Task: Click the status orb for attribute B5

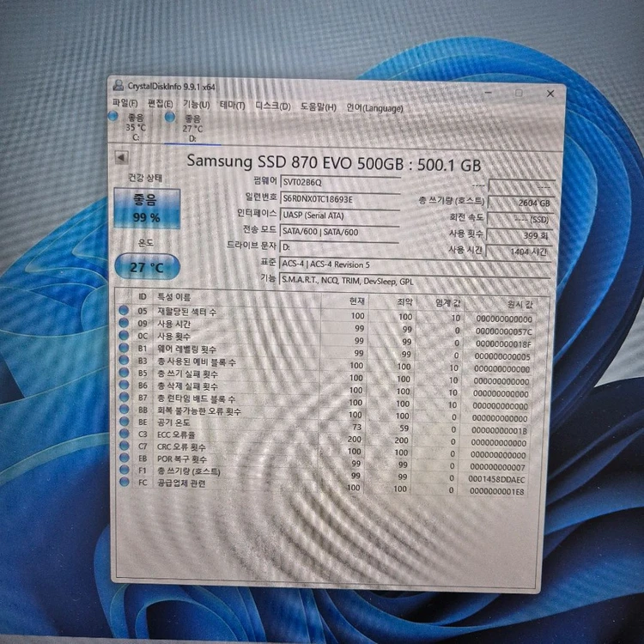Action: [x=124, y=372]
